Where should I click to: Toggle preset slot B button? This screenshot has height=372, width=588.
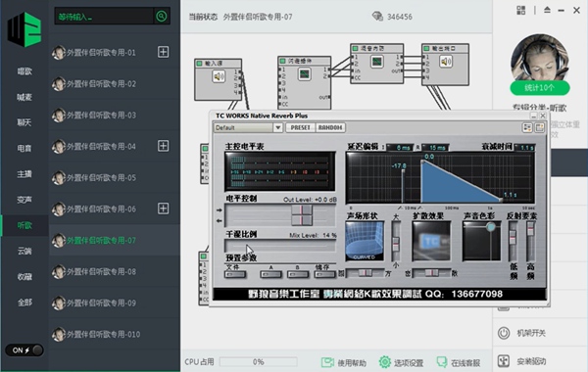click(298, 275)
